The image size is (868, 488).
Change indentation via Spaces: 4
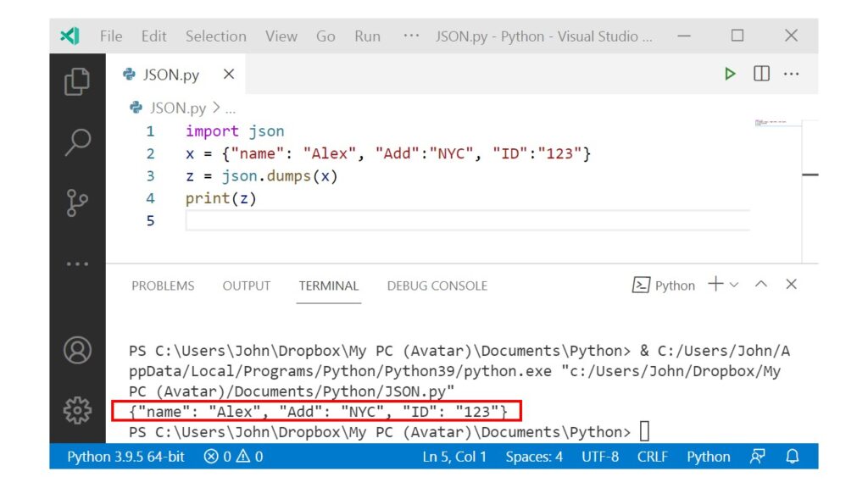(534, 457)
